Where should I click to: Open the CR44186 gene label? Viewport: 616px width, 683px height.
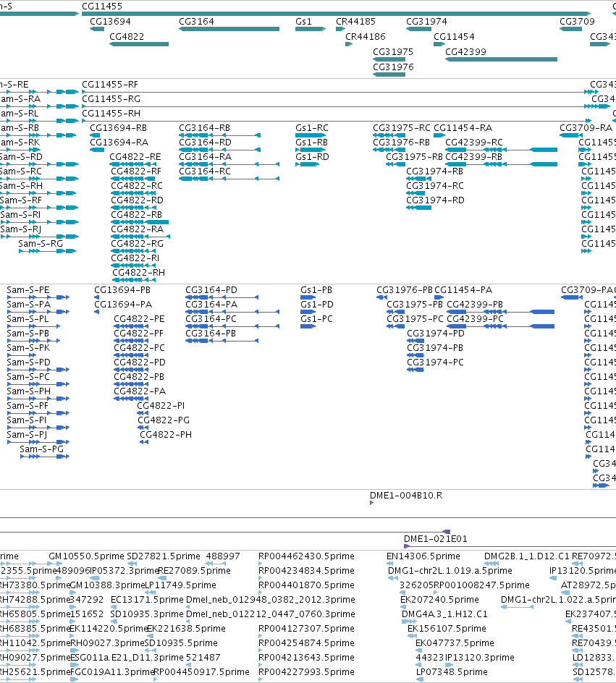pos(366,37)
